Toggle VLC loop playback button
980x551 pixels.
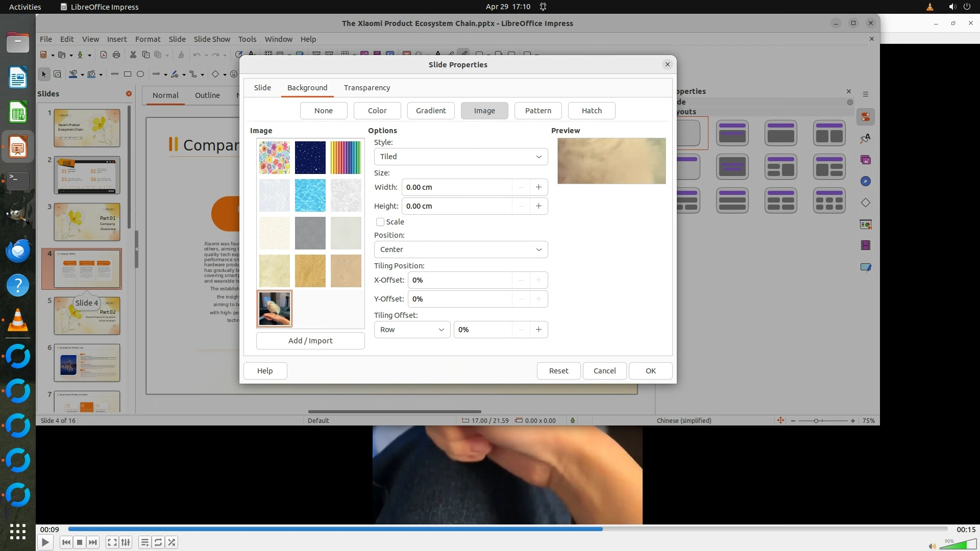158,542
